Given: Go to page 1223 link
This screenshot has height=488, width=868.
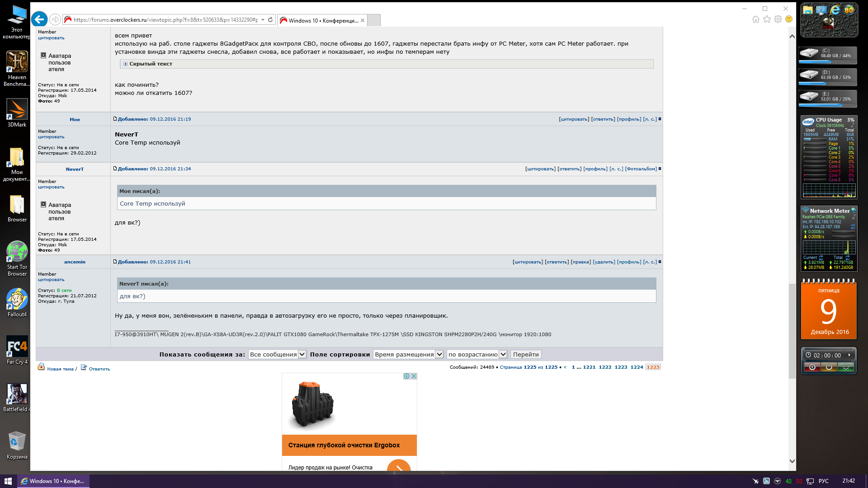Looking at the screenshot, I should [621, 367].
